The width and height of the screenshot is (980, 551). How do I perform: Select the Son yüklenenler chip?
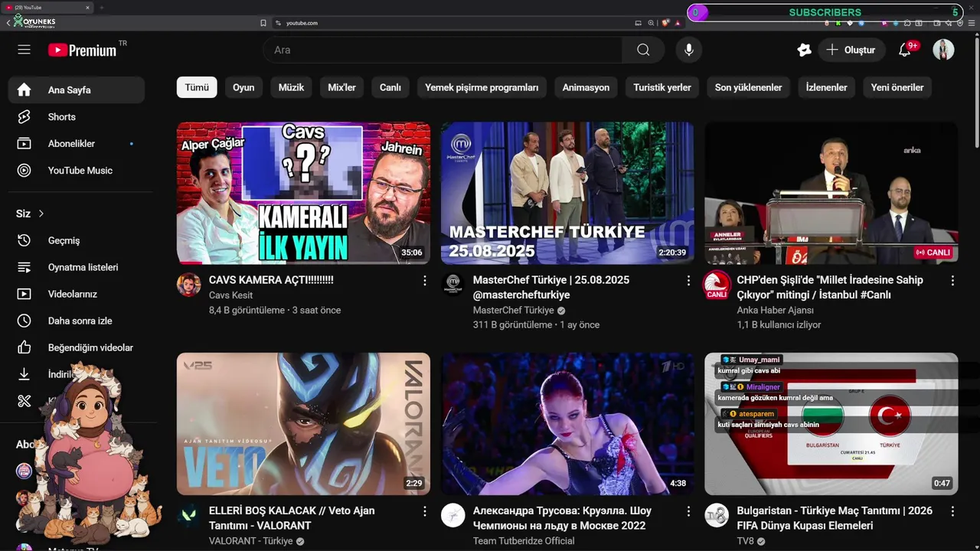(x=748, y=87)
